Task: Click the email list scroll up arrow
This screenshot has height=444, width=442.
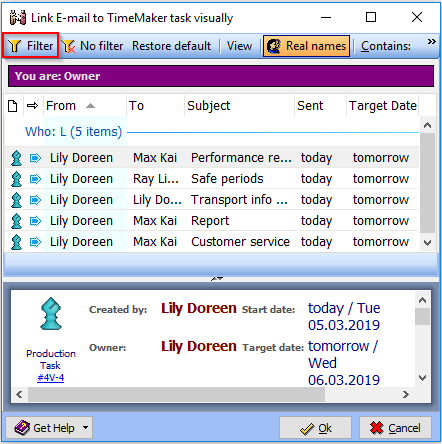Action: [427, 125]
